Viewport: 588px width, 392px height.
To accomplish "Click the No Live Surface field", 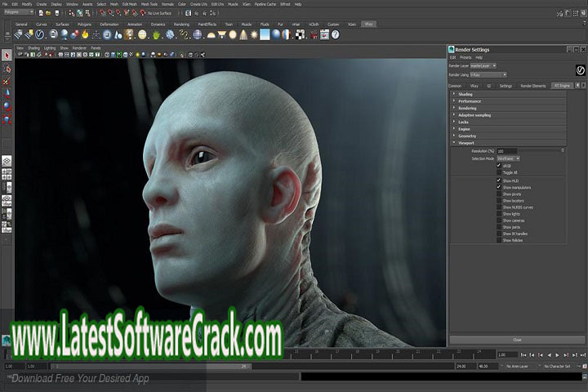I will [x=160, y=13].
